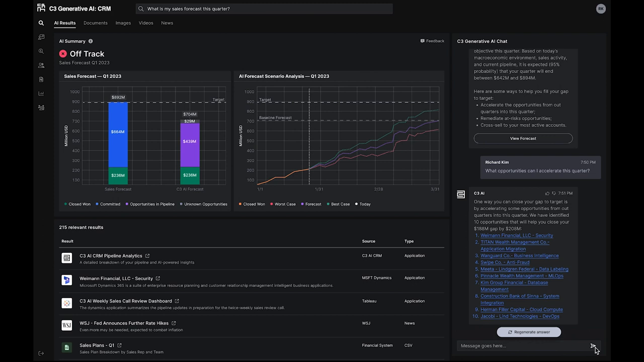The image size is (644, 362).
Task: Open the contacts people icon in sidebar
Action: point(41,65)
